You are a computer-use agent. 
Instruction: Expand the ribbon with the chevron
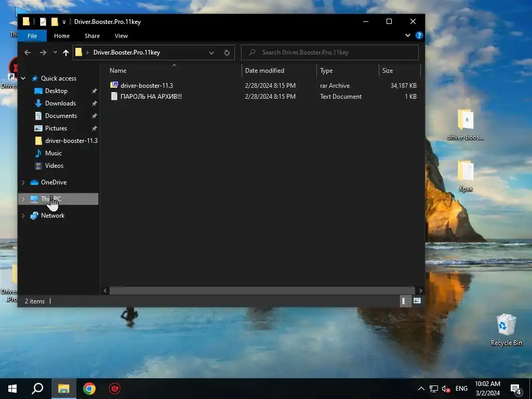tap(407, 35)
